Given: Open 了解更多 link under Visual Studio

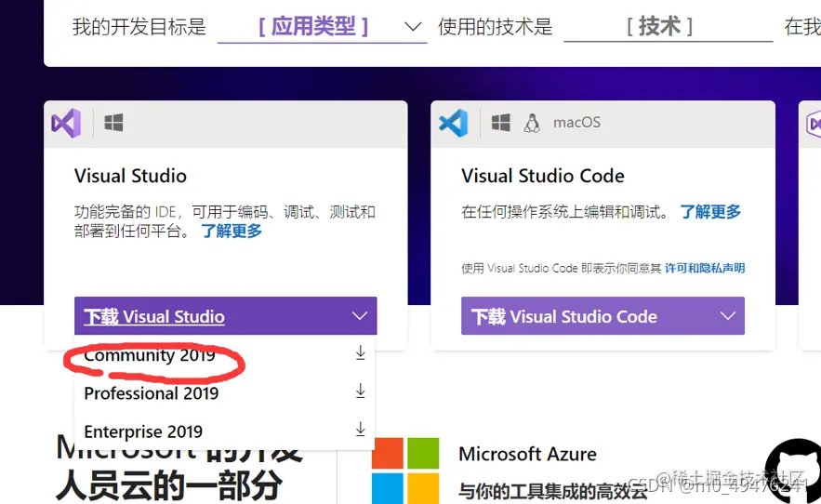Looking at the screenshot, I should [232, 231].
